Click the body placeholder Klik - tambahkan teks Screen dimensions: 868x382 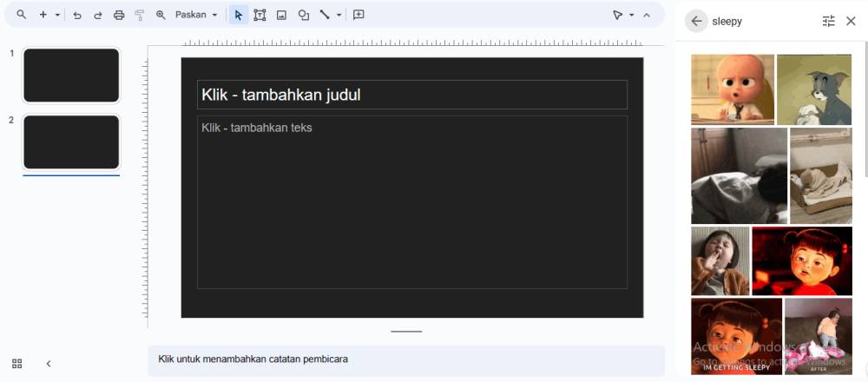411,202
